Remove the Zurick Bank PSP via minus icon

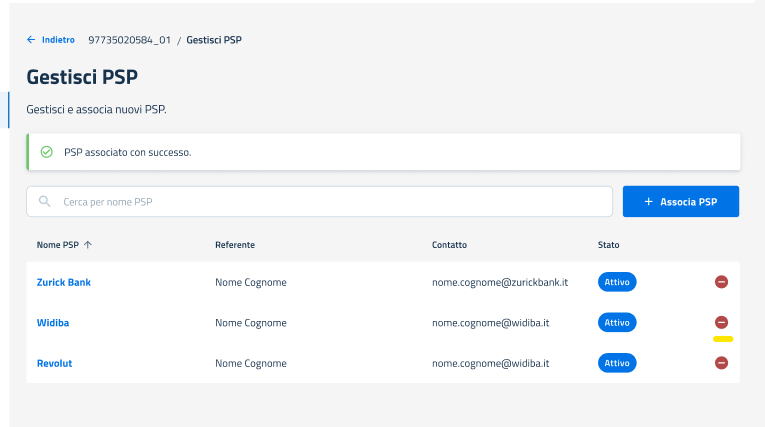tap(721, 282)
